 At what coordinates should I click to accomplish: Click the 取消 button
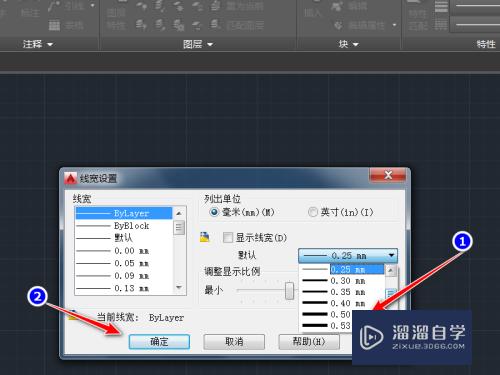coord(234,342)
